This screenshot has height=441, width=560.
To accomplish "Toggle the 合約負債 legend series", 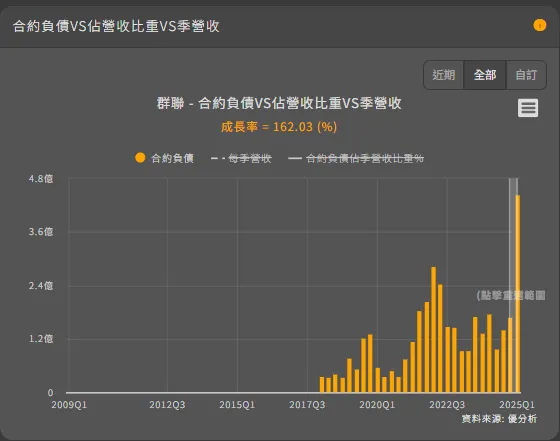I will pos(165,158).
